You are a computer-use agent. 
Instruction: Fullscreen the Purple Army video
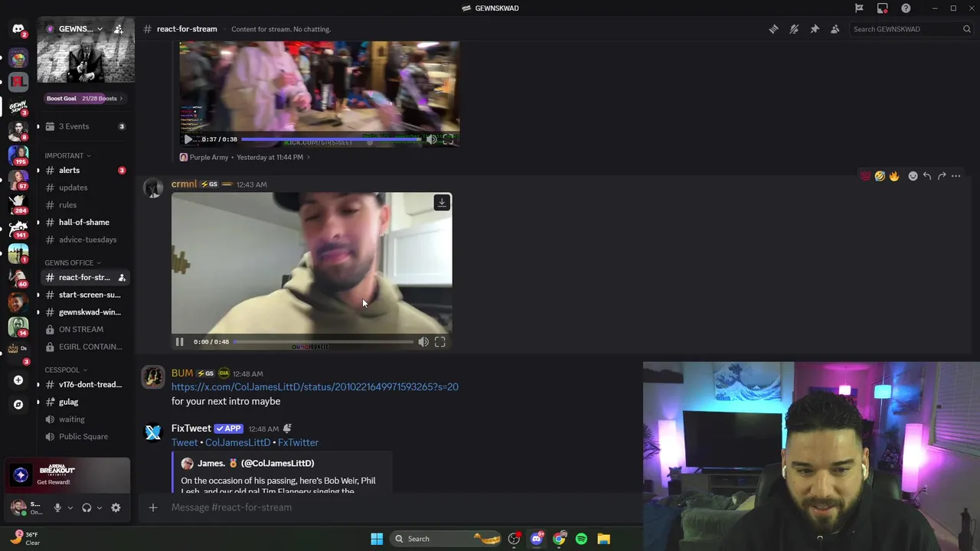[x=449, y=139]
